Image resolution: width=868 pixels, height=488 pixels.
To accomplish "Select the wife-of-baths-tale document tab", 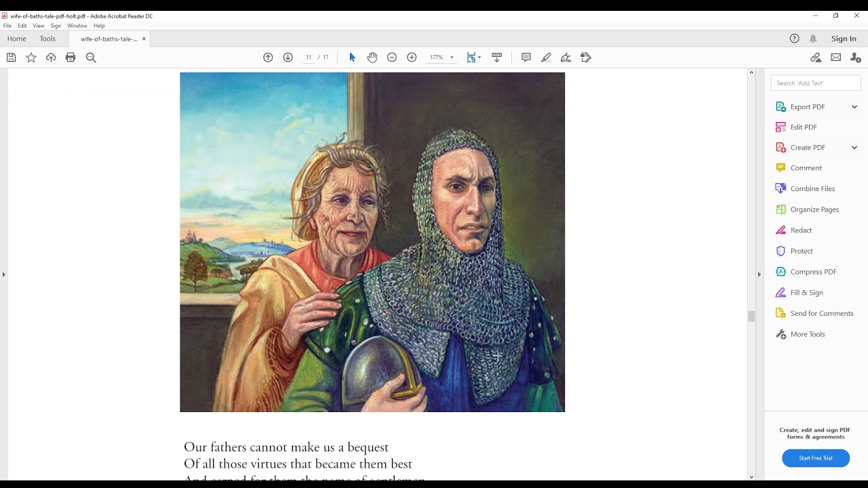I will coord(108,39).
